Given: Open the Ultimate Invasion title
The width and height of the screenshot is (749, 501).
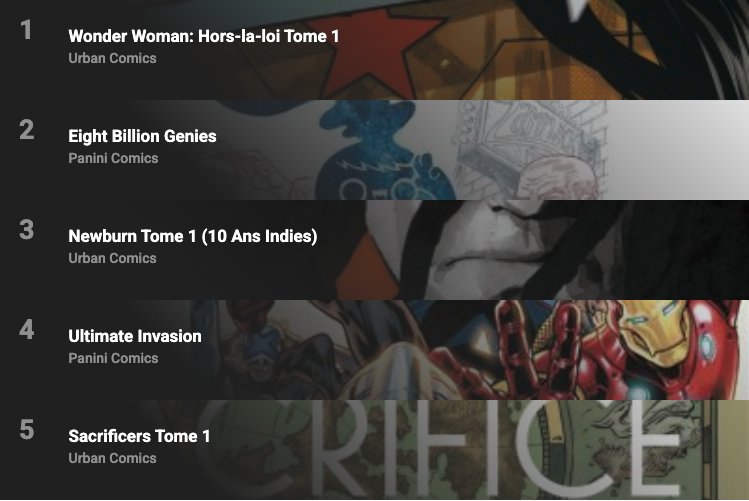Looking at the screenshot, I should [x=135, y=336].
